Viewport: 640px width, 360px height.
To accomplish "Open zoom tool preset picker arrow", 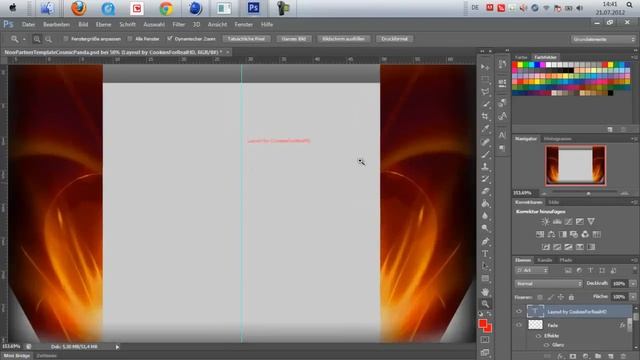I will point(24,39).
